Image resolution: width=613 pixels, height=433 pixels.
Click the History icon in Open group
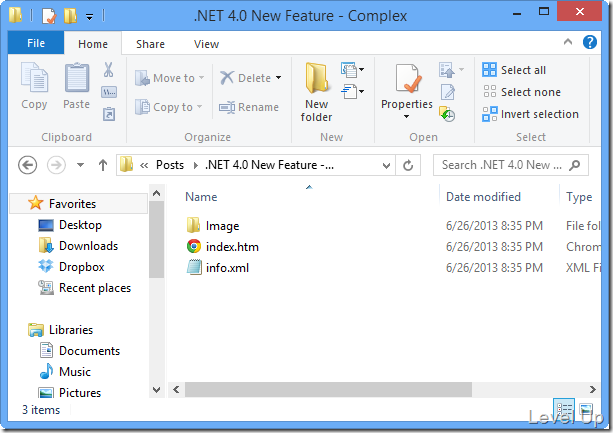coord(447,114)
